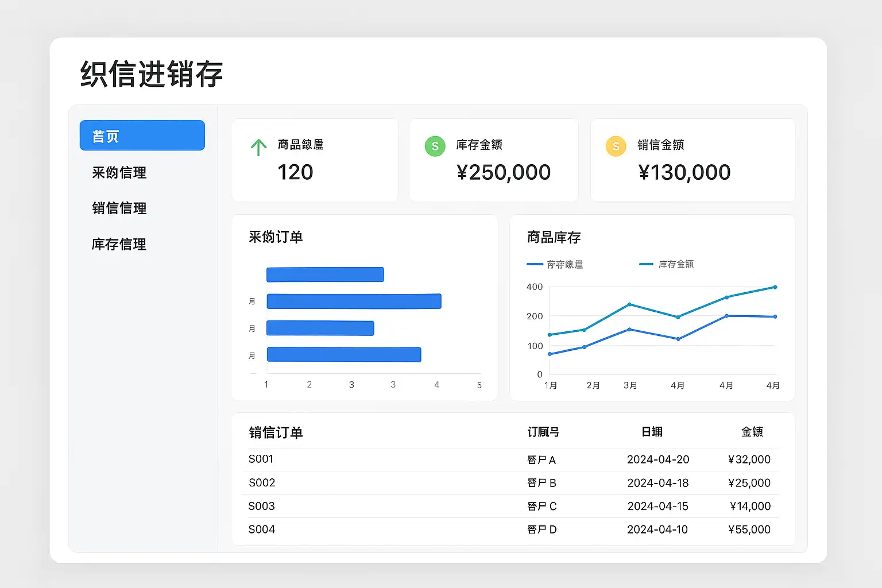Sort table by the 日期 column header
Viewport: 882px width, 588px height.
point(652,432)
